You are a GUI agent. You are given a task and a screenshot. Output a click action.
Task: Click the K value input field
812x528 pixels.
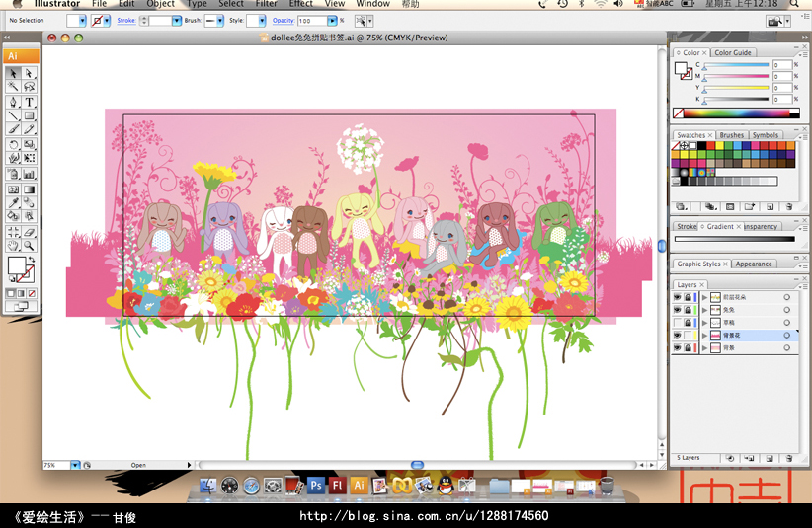tap(782, 100)
